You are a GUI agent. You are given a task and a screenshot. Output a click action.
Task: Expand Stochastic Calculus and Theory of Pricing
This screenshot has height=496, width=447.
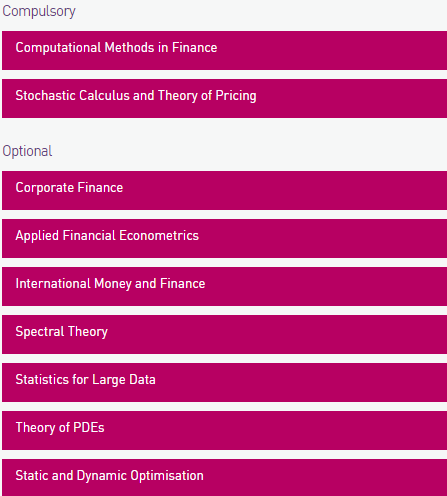[x=224, y=98]
